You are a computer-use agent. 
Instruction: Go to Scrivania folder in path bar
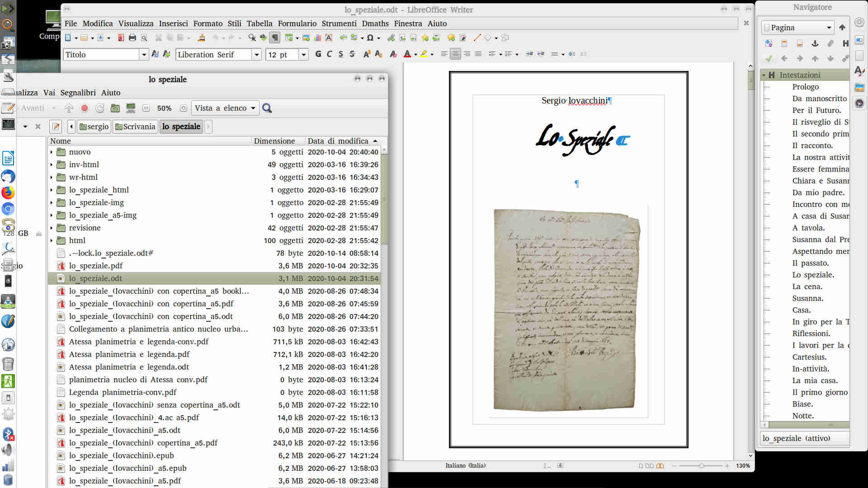coord(135,127)
